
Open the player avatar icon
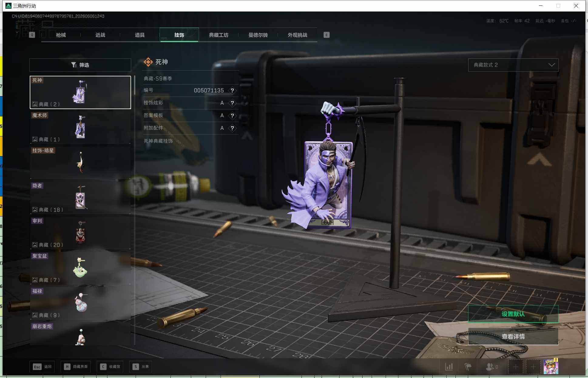coord(551,366)
